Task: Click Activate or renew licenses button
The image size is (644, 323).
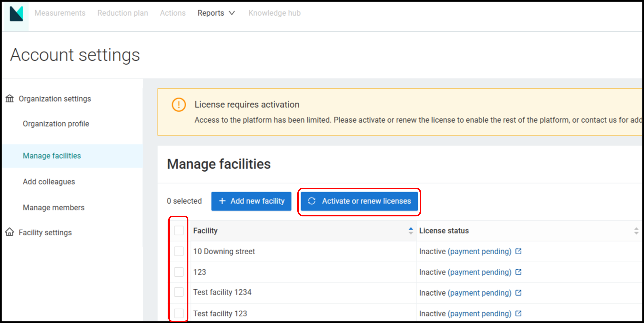Action: point(359,201)
